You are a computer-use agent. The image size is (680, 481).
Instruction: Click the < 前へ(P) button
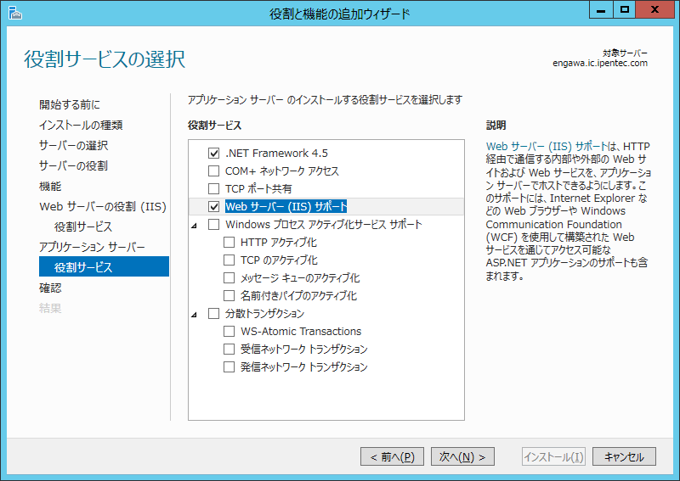[x=392, y=457]
